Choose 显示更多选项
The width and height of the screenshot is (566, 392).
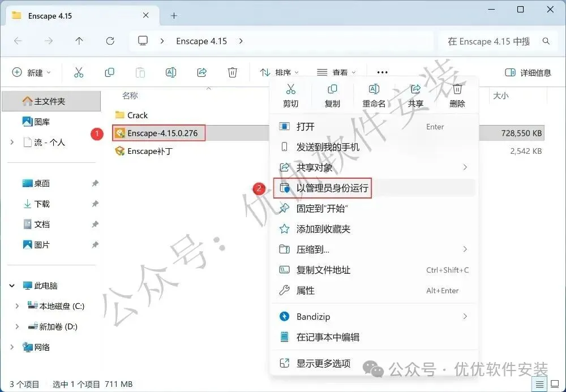tap(374, 363)
